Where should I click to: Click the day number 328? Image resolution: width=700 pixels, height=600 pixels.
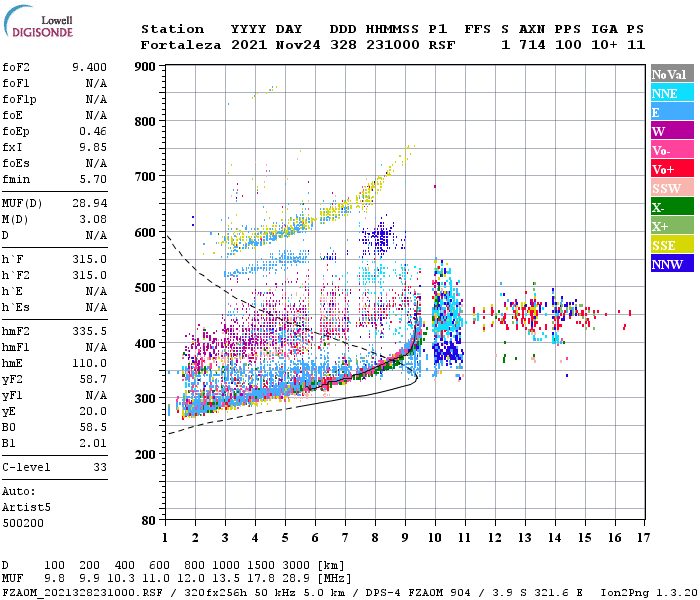pyautogui.click(x=343, y=45)
